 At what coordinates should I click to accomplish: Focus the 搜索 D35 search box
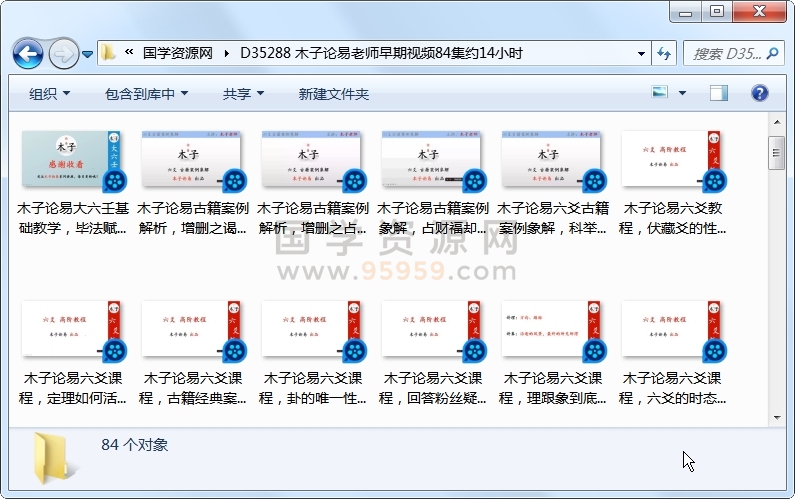(726, 53)
